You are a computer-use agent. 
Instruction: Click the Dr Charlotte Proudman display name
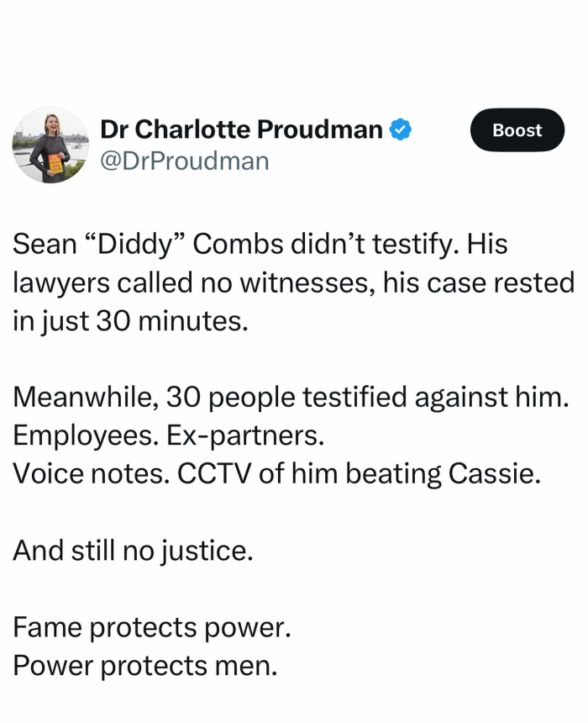pyautogui.click(x=241, y=129)
